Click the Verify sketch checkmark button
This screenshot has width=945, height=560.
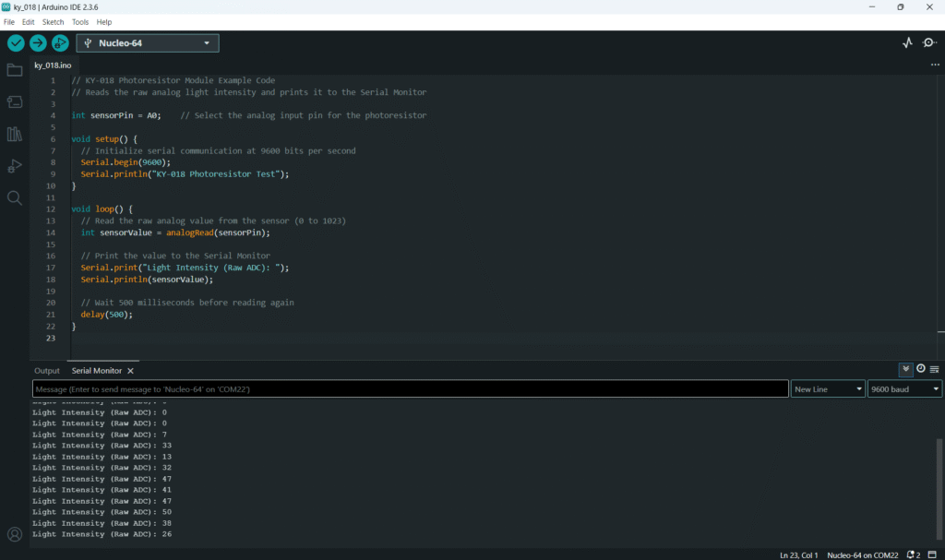16,43
